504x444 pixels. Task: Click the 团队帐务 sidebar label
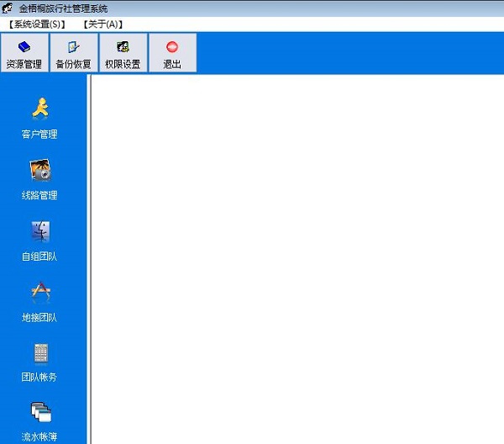tap(39, 377)
